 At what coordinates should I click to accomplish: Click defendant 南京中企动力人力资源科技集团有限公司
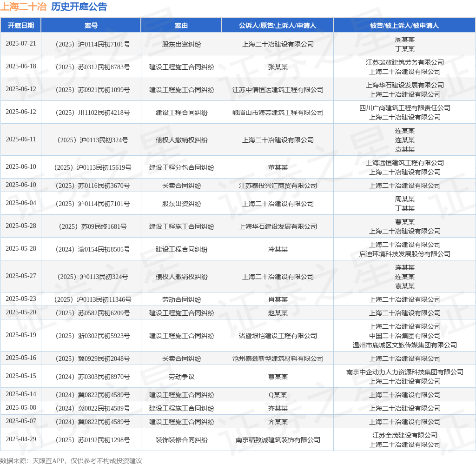(405, 372)
